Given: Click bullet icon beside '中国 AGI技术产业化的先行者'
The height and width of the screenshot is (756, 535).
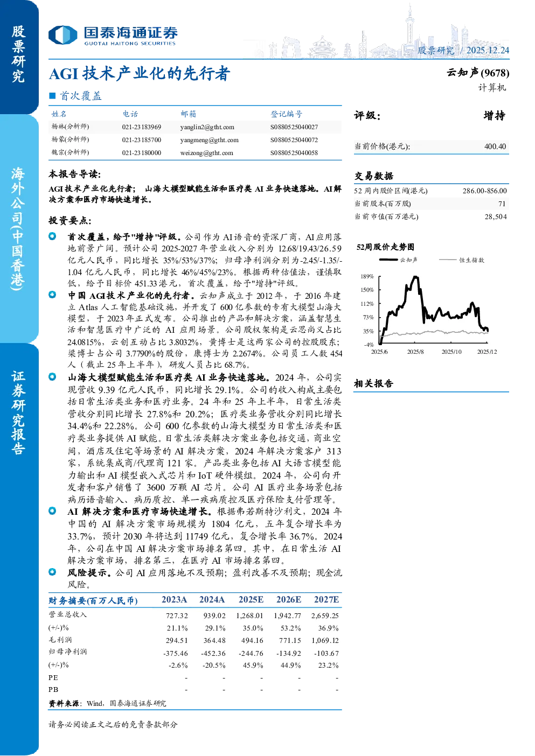Looking at the screenshot, I should 52,295.
